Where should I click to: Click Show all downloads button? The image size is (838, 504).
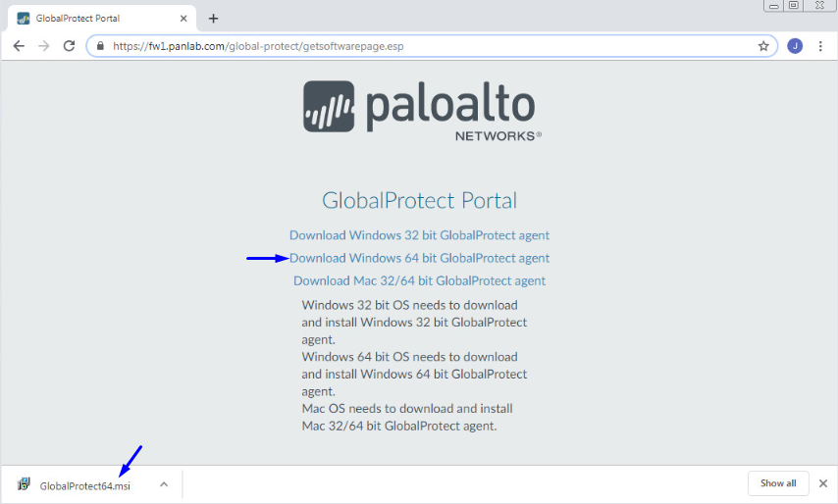(x=777, y=483)
